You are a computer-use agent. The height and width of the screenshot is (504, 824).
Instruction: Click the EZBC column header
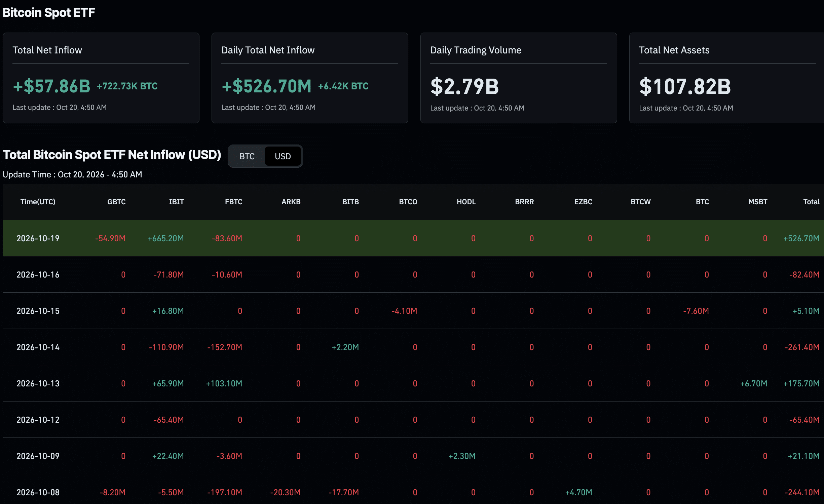click(583, 202)
